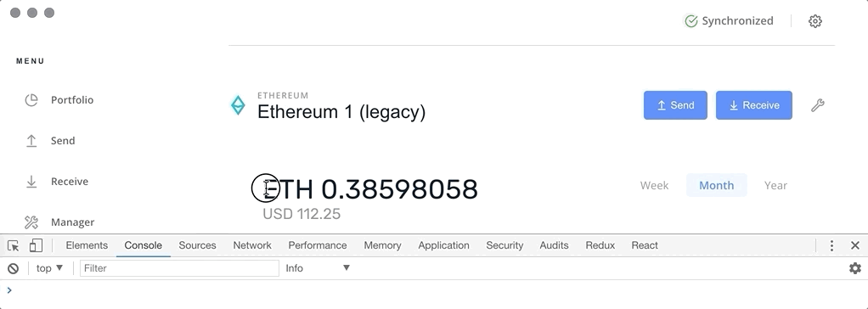Click the Manager tools icon in sidebar
This screenshot has width=868, height=309.
tap(31, 222)
